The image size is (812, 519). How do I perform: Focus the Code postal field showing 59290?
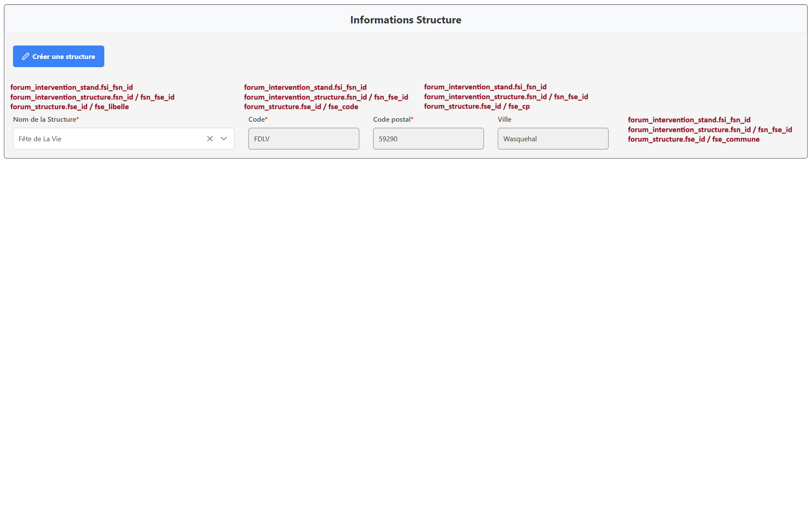428,139
